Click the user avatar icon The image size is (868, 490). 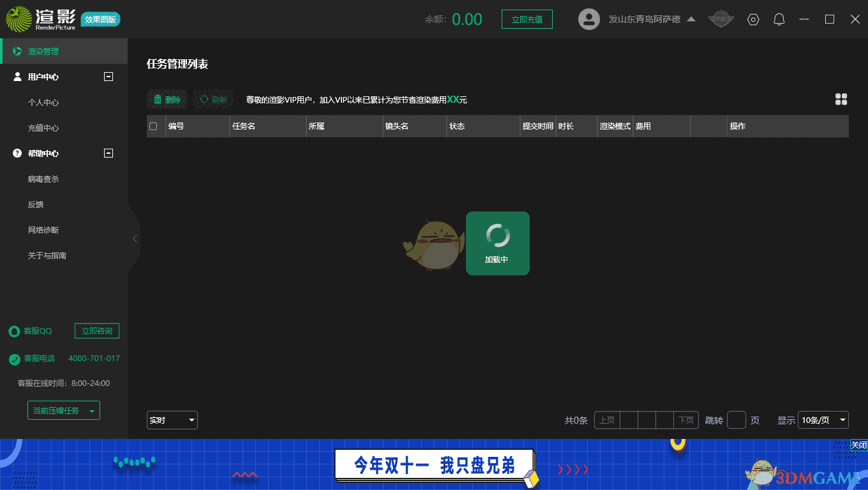click(588, 19)
